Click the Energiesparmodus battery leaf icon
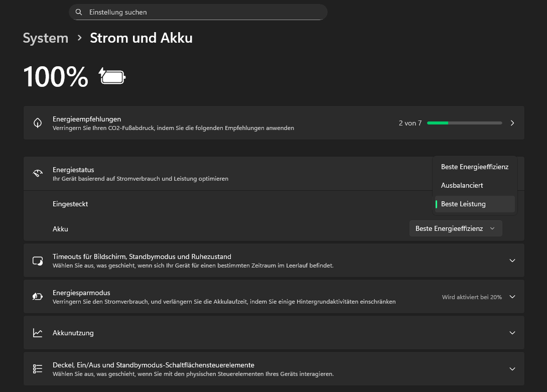Image resolution: width=547 pixels, height=392 pixels. click(38, 297)
